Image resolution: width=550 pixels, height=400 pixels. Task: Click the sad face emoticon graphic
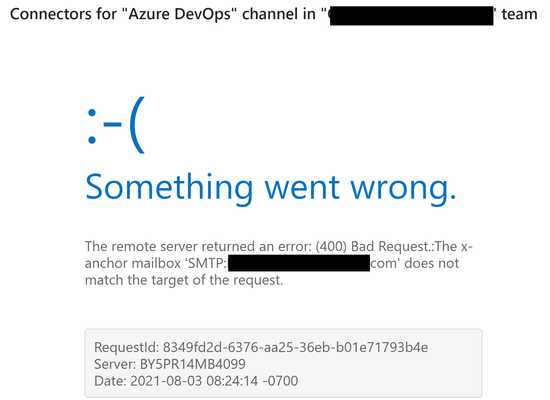tap(116, 125)
